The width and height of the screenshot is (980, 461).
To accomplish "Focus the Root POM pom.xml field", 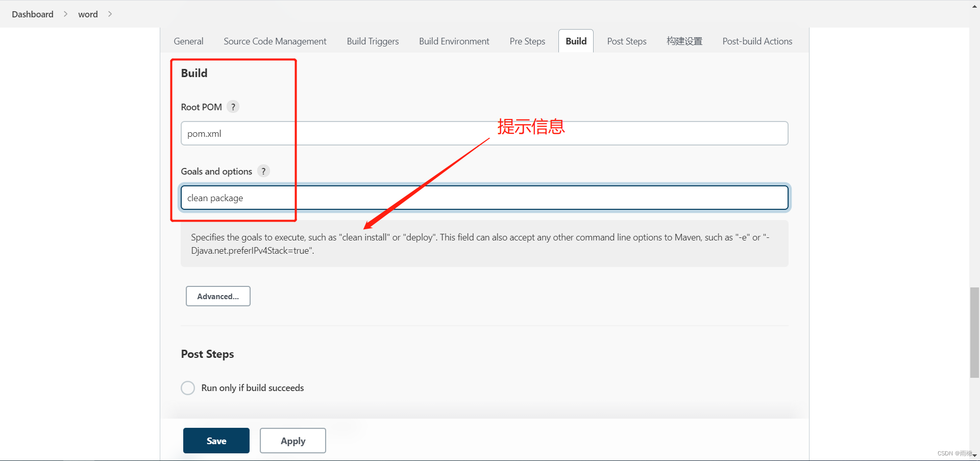I will coord(484,133).
